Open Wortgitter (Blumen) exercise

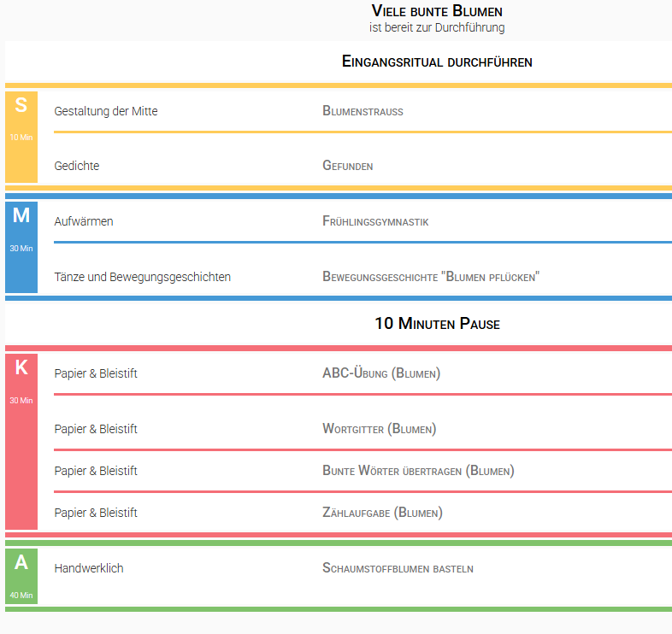click(x=380, y=429)
